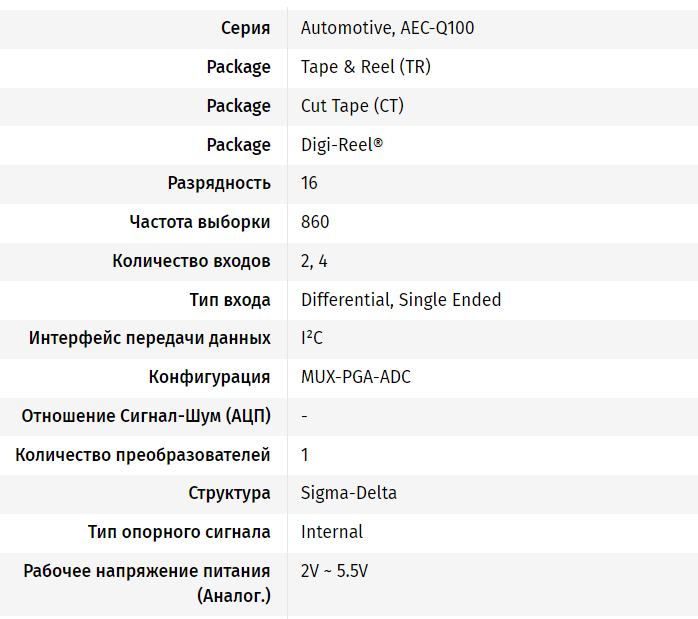Click the Частота выборки value 860
This screenshot has height=619, width=698.
(x=315, y=222)
